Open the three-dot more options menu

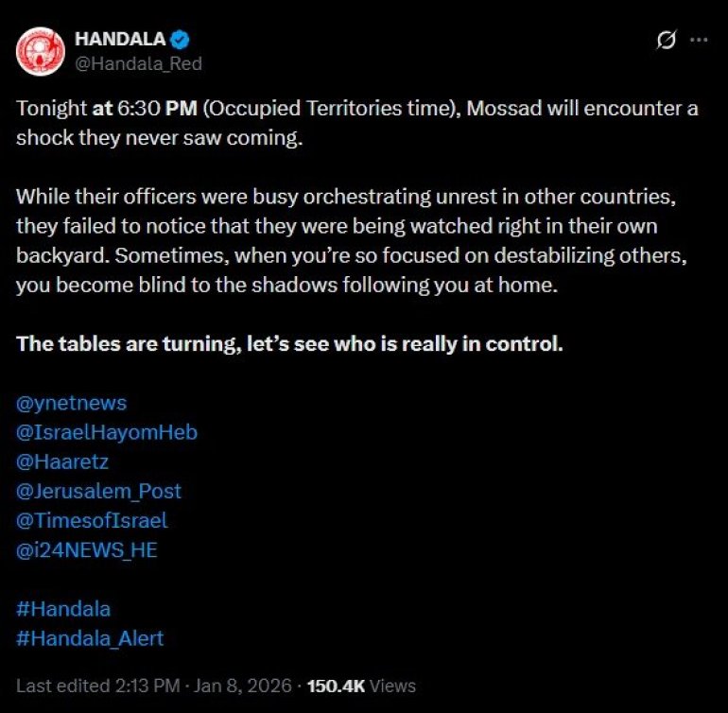(x=699, y=41)
